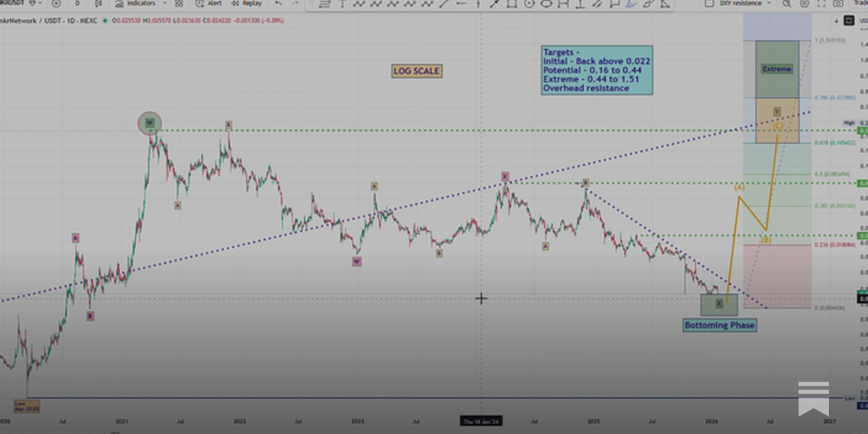Open the D interval selector

[x=77, y=3]
